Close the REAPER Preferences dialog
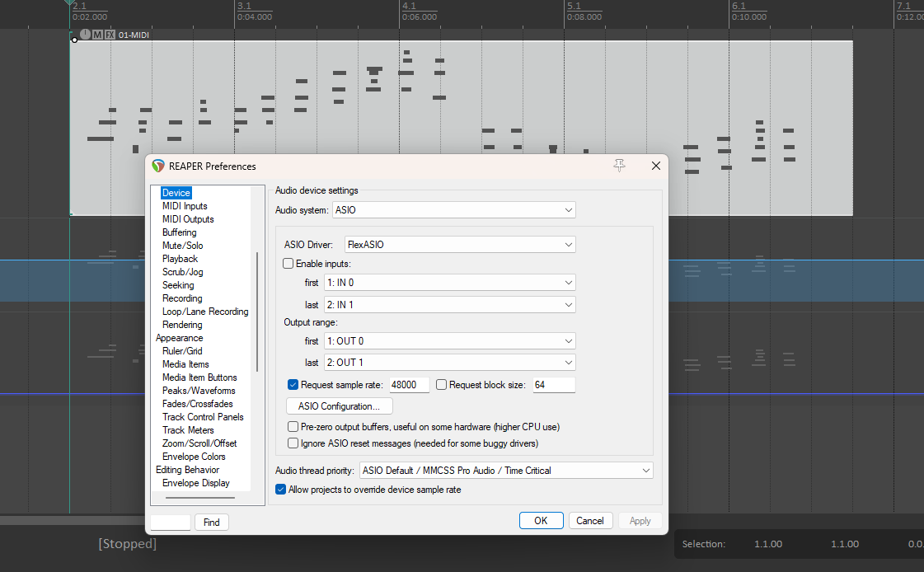The width and height of the screenshot is (924, 572). 656,166
